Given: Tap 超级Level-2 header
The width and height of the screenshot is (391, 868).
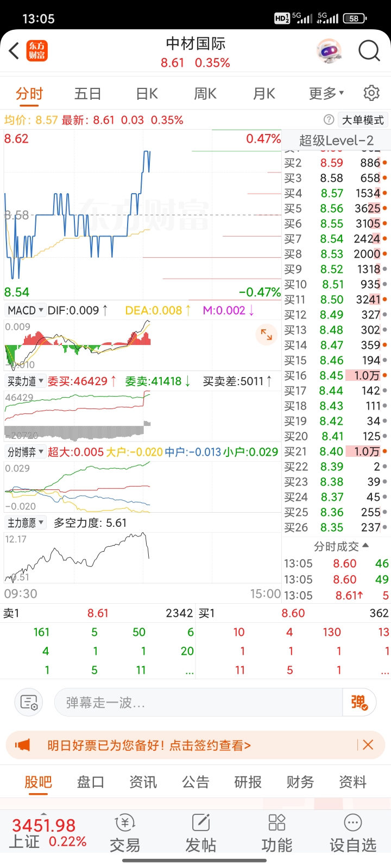Looking at the screenshot, I should coord(336,141).
